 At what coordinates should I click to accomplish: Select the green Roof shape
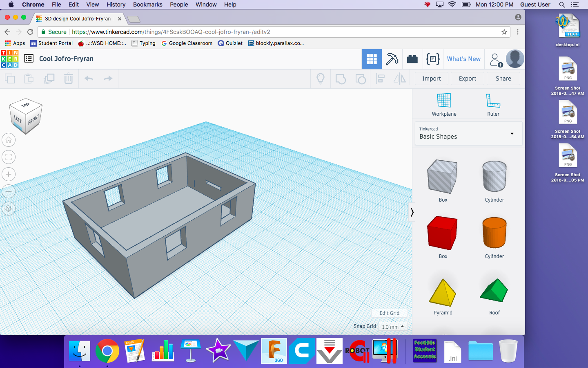click(x=494, y=290)
